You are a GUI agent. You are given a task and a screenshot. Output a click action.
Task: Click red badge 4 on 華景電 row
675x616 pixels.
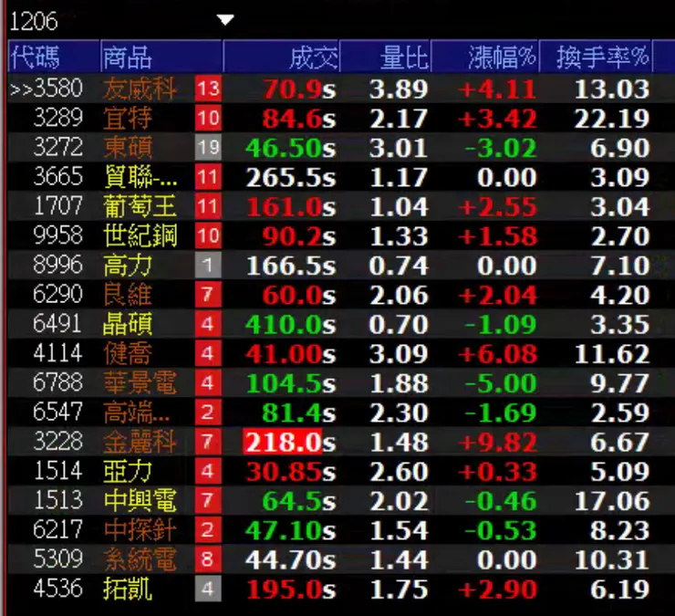coord(208,382)
